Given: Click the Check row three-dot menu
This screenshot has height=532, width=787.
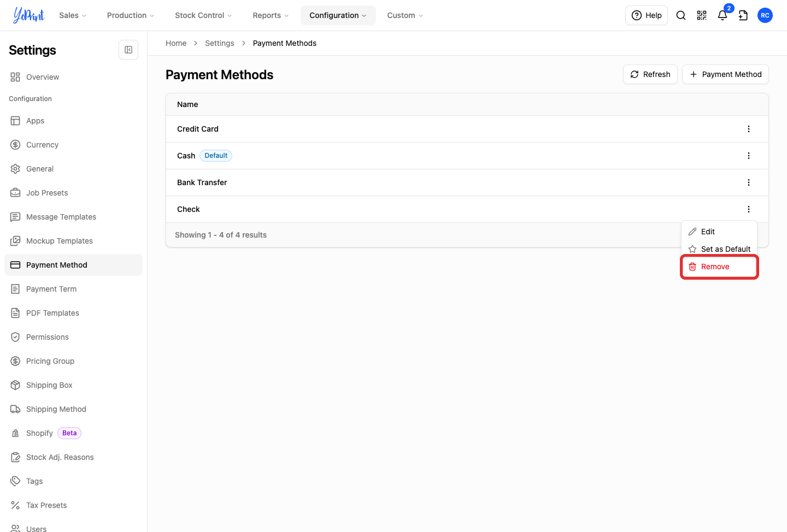Looking at the screenshot, I should 749,209.
